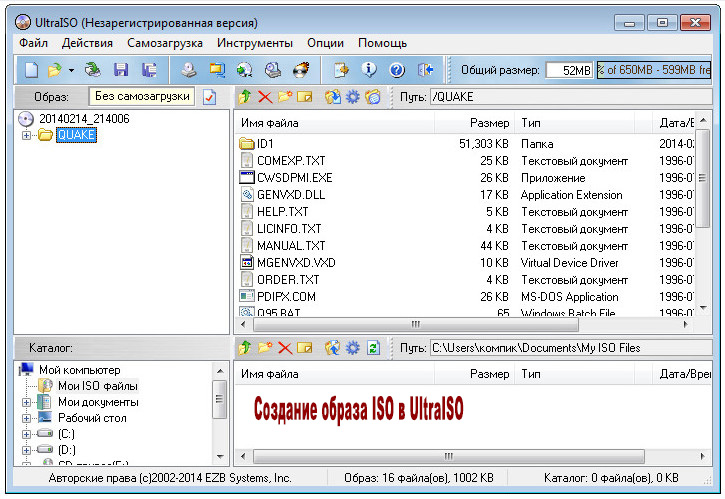Click the gear icon in the image pane toolbar
Screen dimensions: 725x499
(x=353, y=97)
